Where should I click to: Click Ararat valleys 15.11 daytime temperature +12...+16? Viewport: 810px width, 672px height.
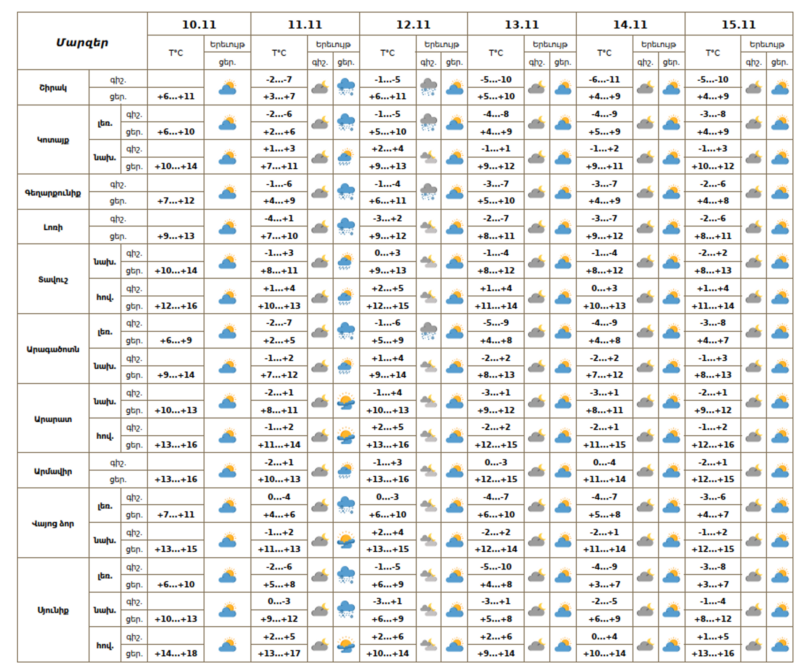coord(713,445)
